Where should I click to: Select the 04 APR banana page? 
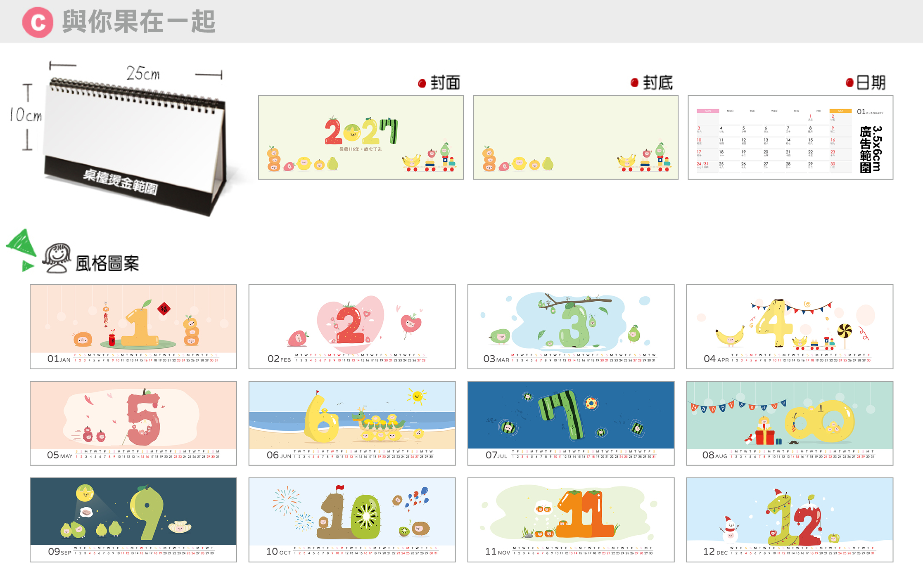tap(790, 326)
